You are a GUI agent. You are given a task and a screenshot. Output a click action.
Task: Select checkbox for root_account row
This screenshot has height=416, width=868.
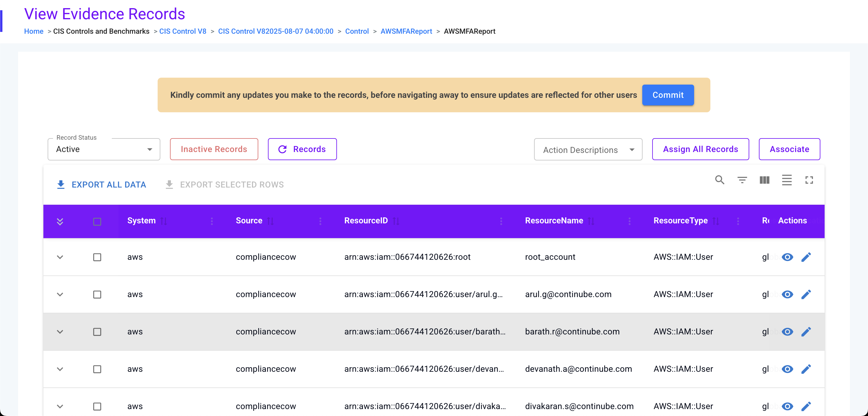(97, 257)
